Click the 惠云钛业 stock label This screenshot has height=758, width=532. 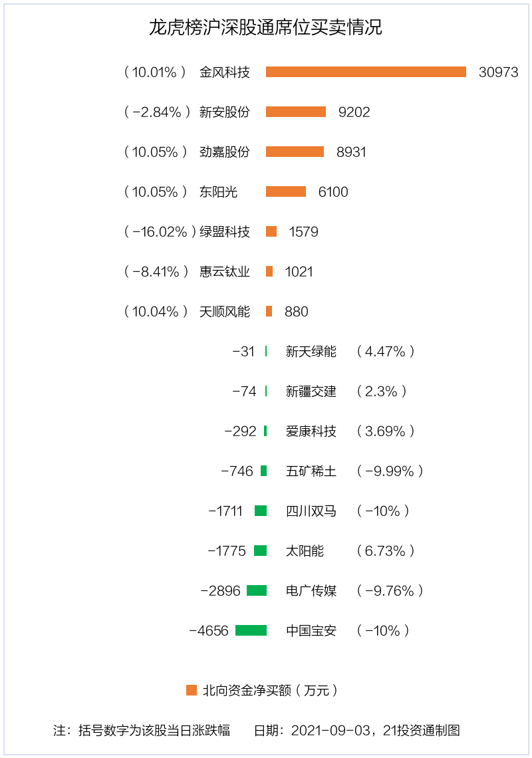click(x=225, y=271)
